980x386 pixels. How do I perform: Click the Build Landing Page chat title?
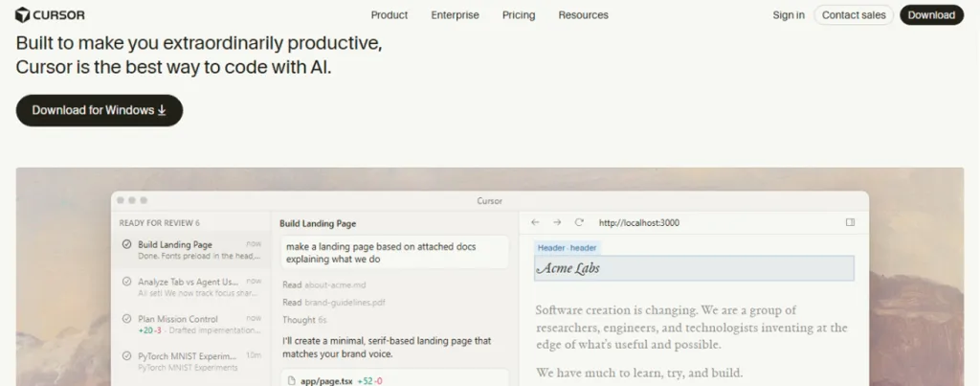coord(318,223)
